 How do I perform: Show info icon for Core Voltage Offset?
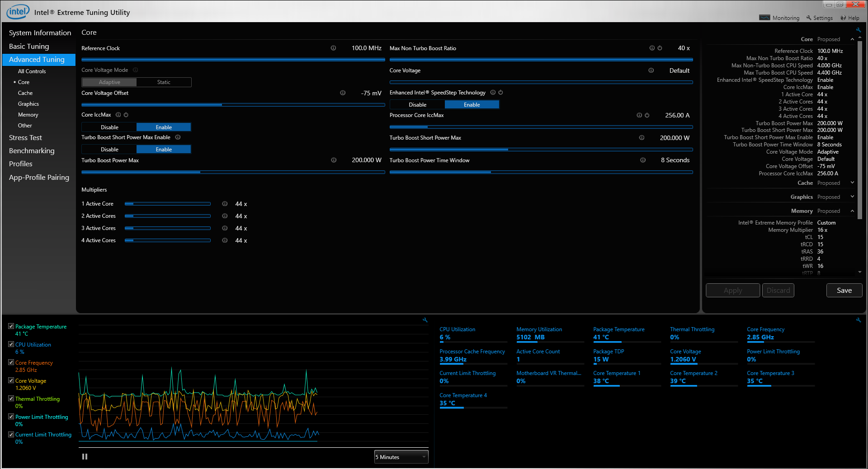pos(343,93)
